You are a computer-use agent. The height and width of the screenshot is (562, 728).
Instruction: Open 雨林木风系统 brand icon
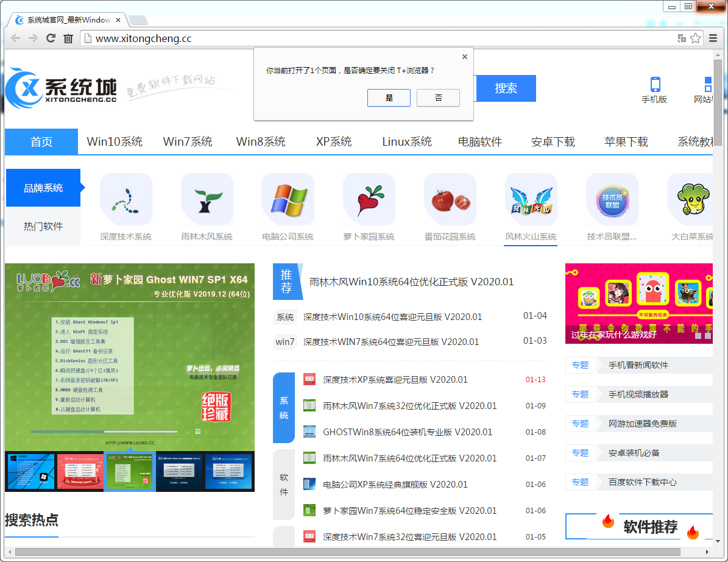pos(207,200)
